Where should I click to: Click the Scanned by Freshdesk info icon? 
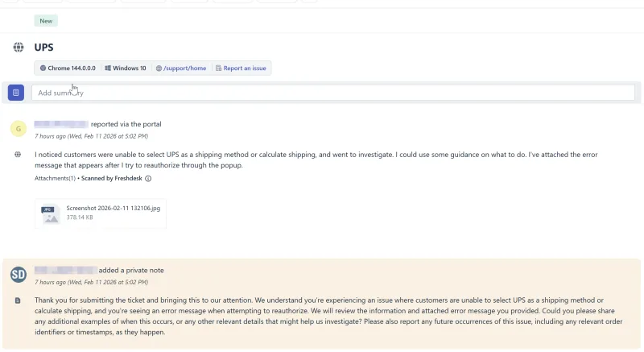[x=148, y=178]
